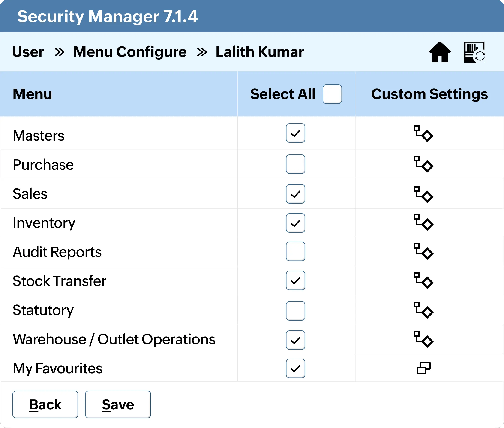The height and width of the screenshot is (428, 504).
Task: Open custom settings for Stock Transfer
Action: (x=424, y=281)
